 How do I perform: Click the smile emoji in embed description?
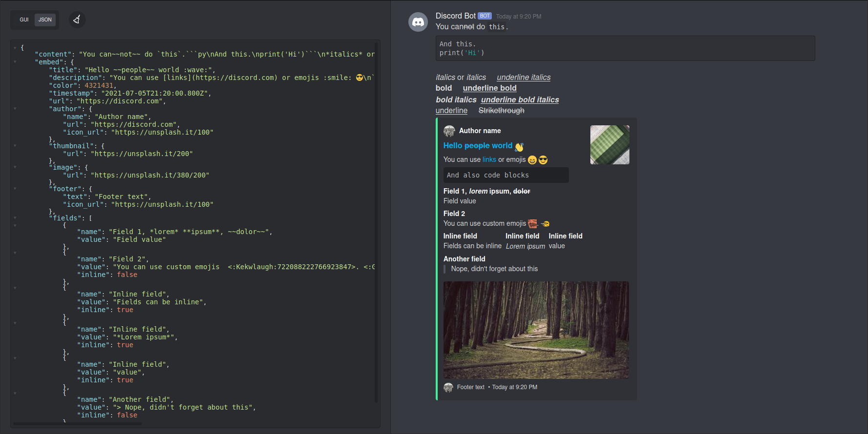pos(532,160)
